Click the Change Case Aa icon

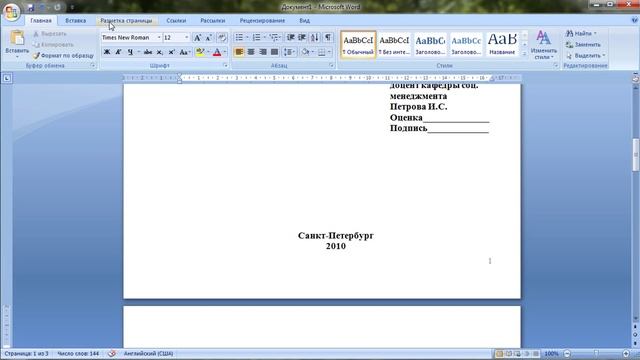[184, 52]
